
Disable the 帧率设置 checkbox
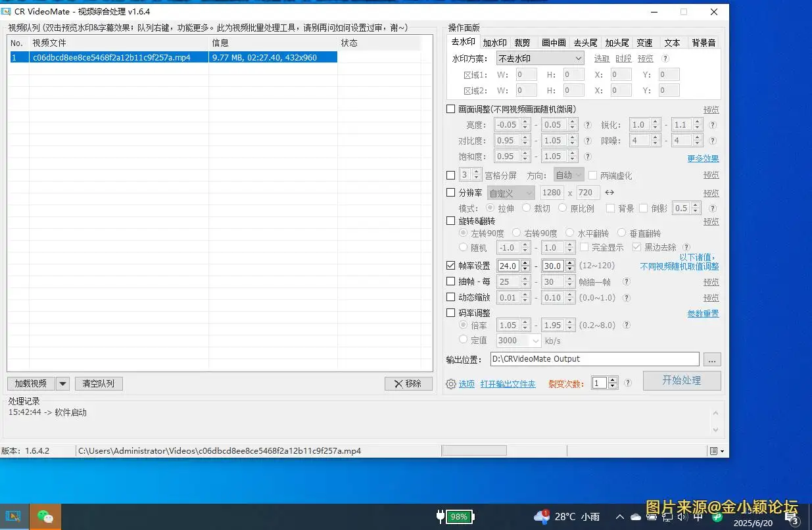(x=451, y=266)
